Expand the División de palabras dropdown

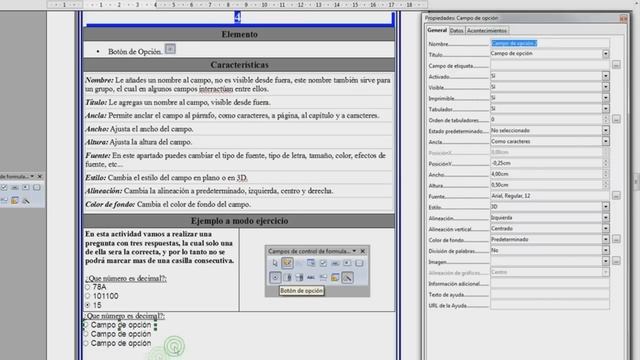pos(606,250)
